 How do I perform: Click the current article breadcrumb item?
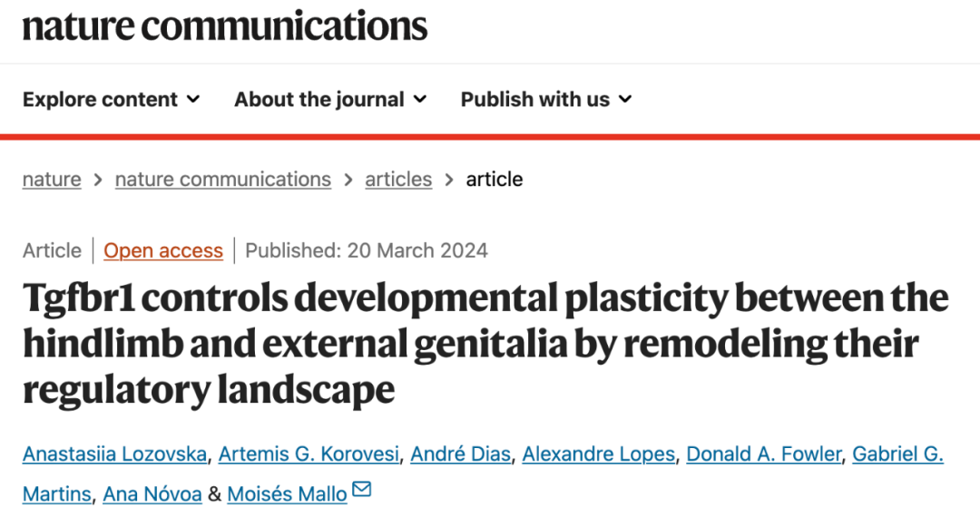pyautogui.click(x=494, y=180)
